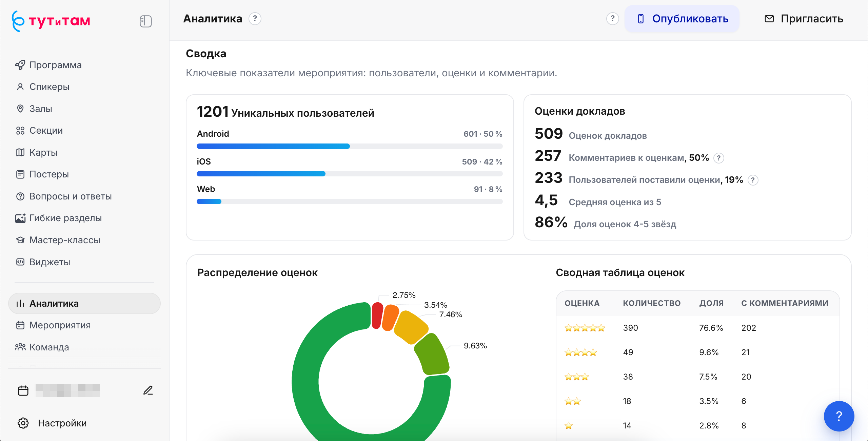Open Вопросы и ответы section

coord(84,196)
